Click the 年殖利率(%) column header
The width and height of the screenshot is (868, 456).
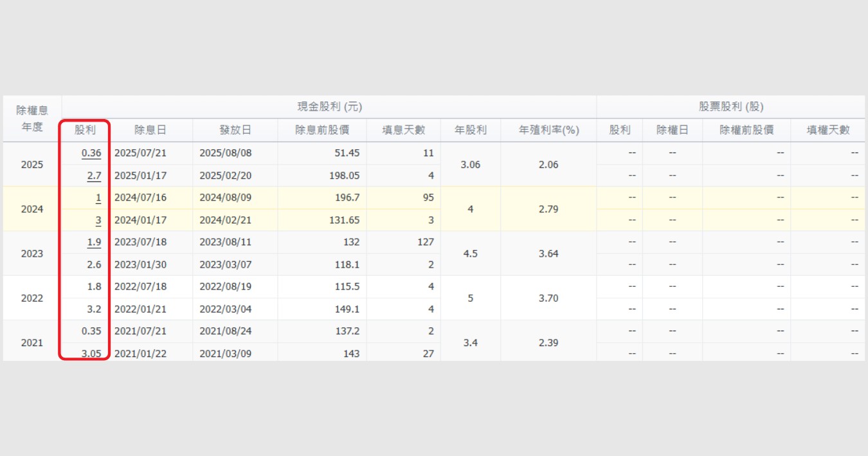pos(549,130)
